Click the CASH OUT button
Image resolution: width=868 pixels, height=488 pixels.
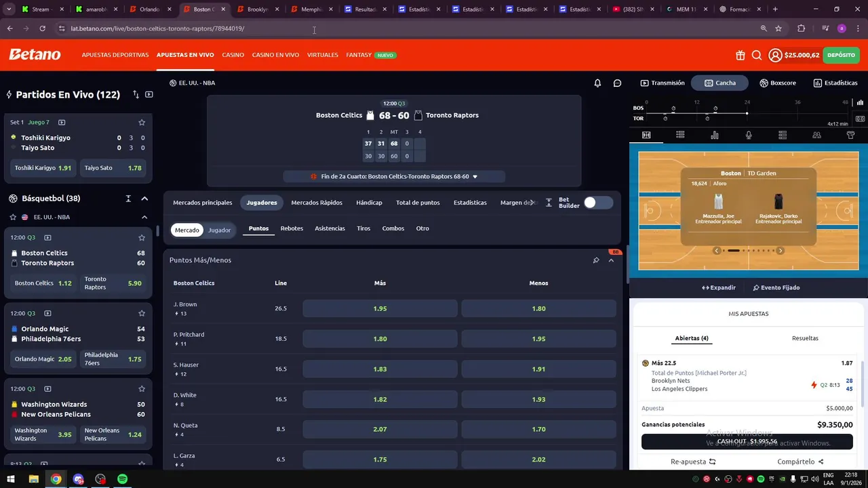pos(747,441)
